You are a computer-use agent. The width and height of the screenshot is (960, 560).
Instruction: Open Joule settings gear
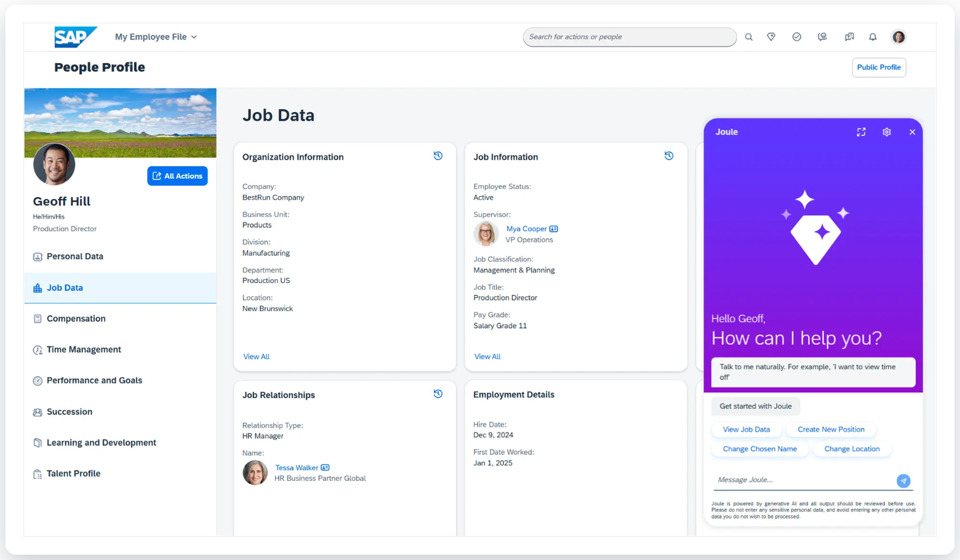(887, 132)
